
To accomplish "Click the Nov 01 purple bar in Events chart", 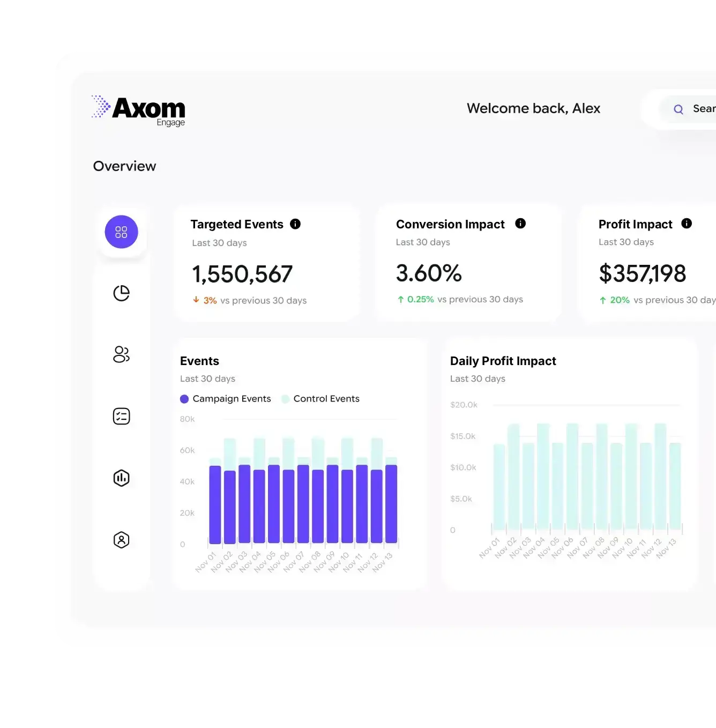I will coord(215,505).
